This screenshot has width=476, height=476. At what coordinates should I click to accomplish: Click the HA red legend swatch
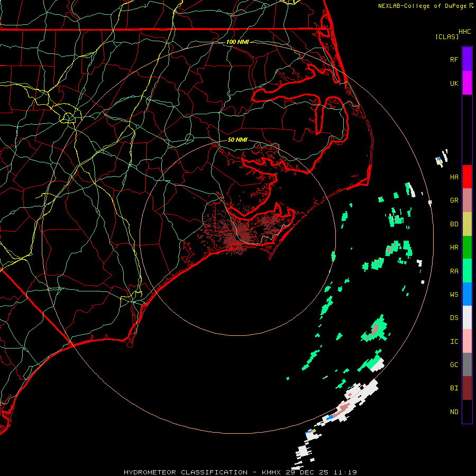(467, 177)
